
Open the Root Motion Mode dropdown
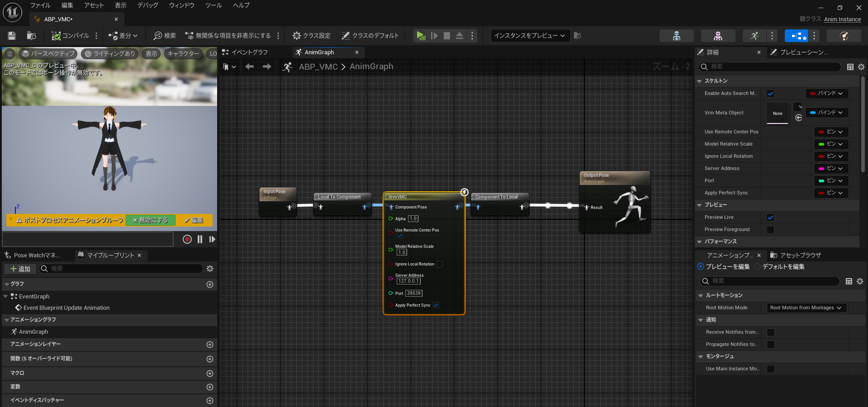(x=806, y=308)
